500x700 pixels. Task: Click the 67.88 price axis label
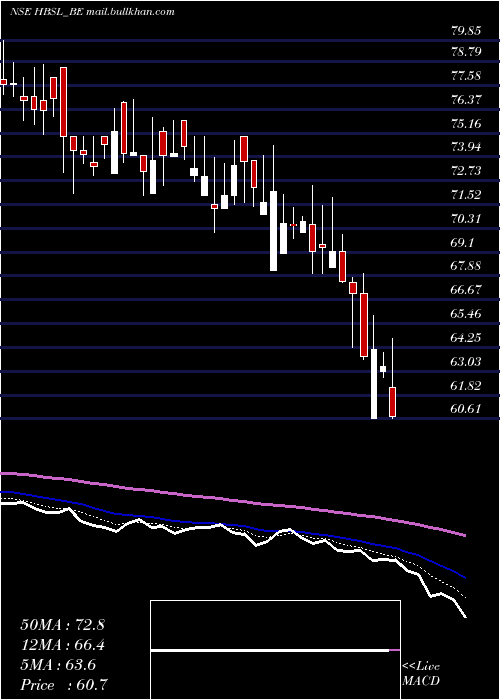tap(466, 266)
